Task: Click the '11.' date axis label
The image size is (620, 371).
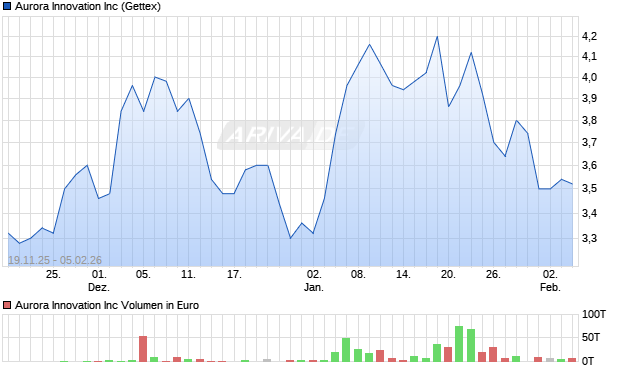Action: 189,274
